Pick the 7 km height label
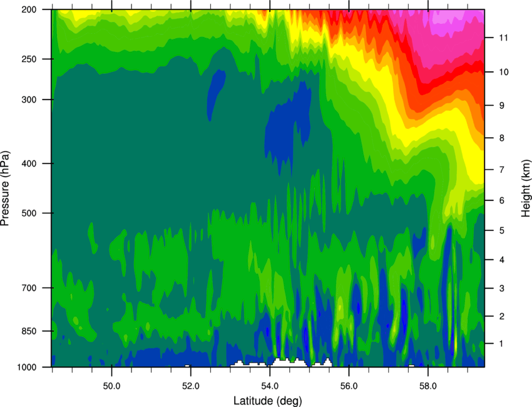Viewport: 532px width, 407px height. tap(502, 170)
